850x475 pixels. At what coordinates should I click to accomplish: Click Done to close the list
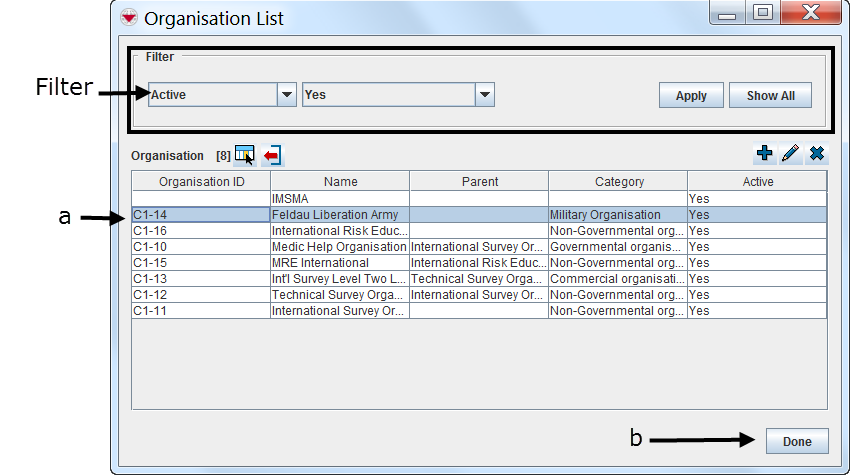pyautogui.click(x=797, y=441)
